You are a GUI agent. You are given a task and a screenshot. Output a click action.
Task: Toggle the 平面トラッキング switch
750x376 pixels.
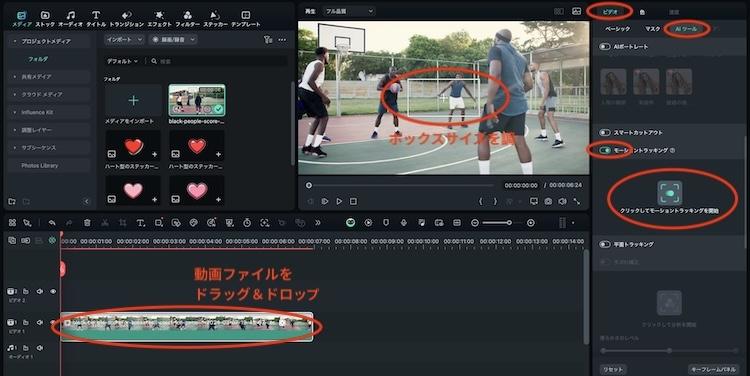605,244
